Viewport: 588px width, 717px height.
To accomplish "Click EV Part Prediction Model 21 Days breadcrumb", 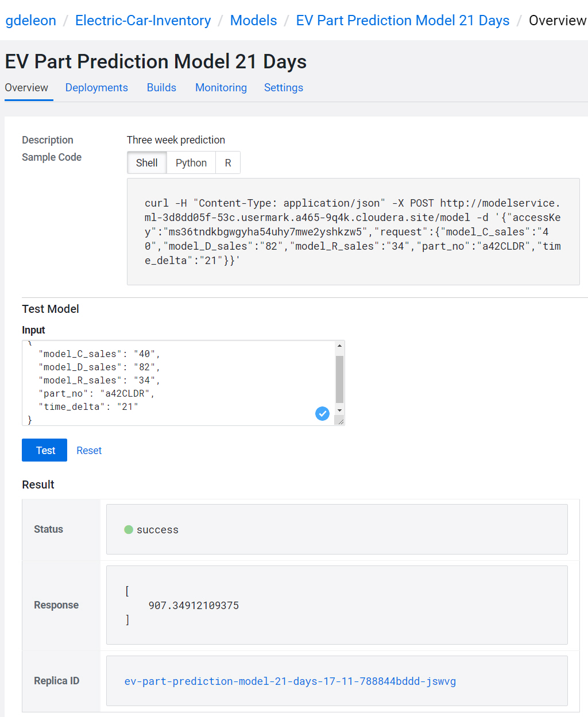I will pos(403,21).
